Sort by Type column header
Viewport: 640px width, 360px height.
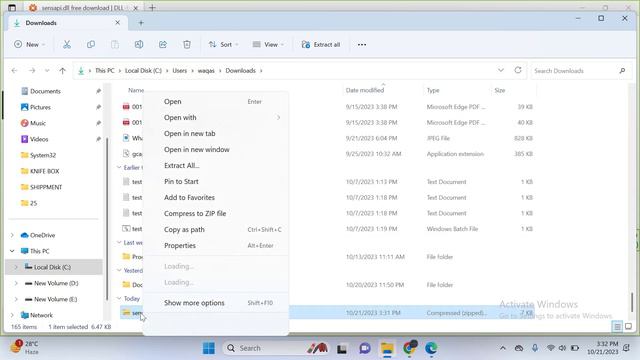433,90
